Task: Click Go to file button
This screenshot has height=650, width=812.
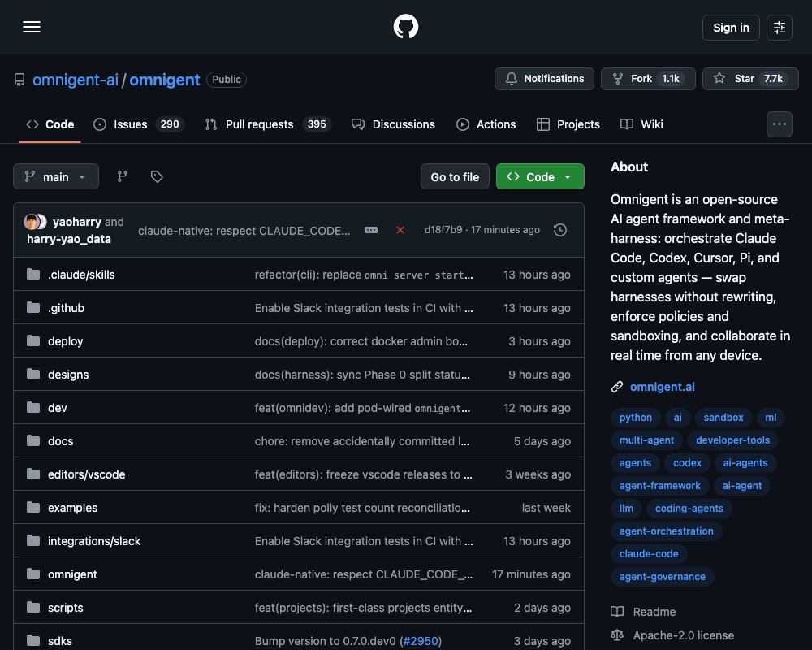Action: 455,177
